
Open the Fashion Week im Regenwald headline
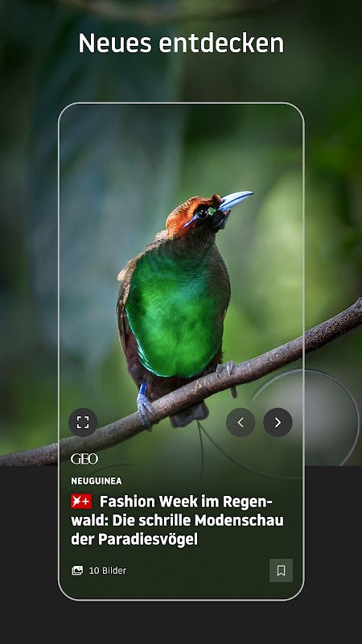tap(177, 520)
